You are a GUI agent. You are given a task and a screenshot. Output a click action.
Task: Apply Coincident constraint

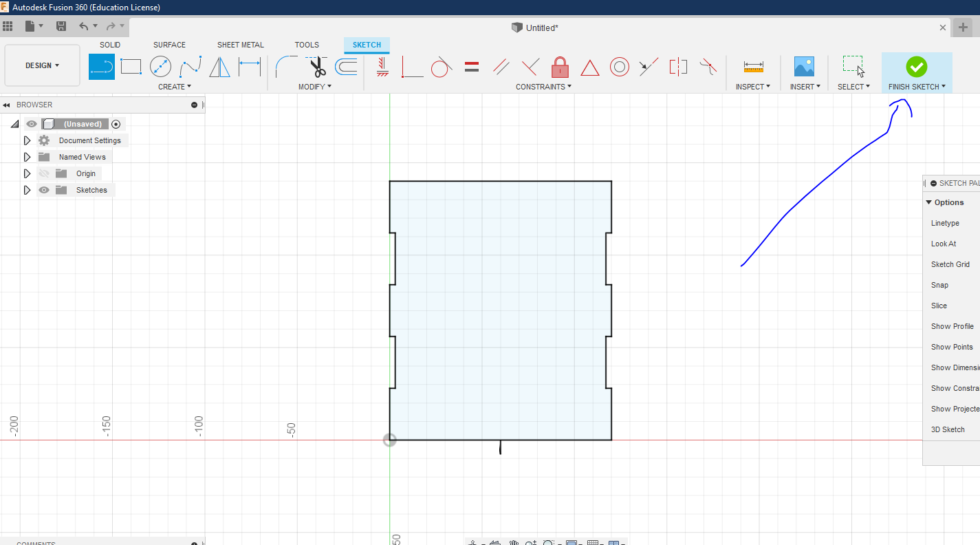click(413, 67)
